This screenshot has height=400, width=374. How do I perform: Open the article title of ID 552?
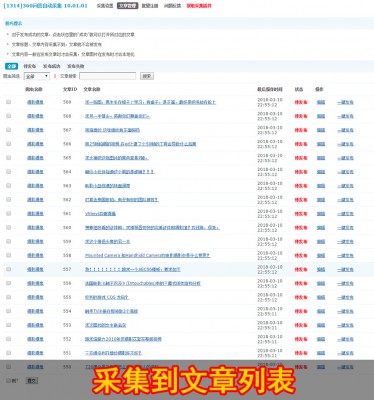click(123, 339)
